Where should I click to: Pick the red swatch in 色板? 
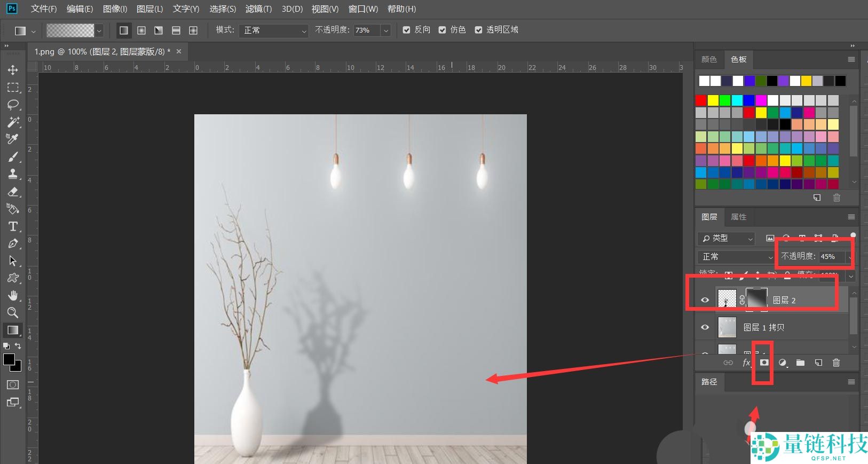tap(701, 100)
